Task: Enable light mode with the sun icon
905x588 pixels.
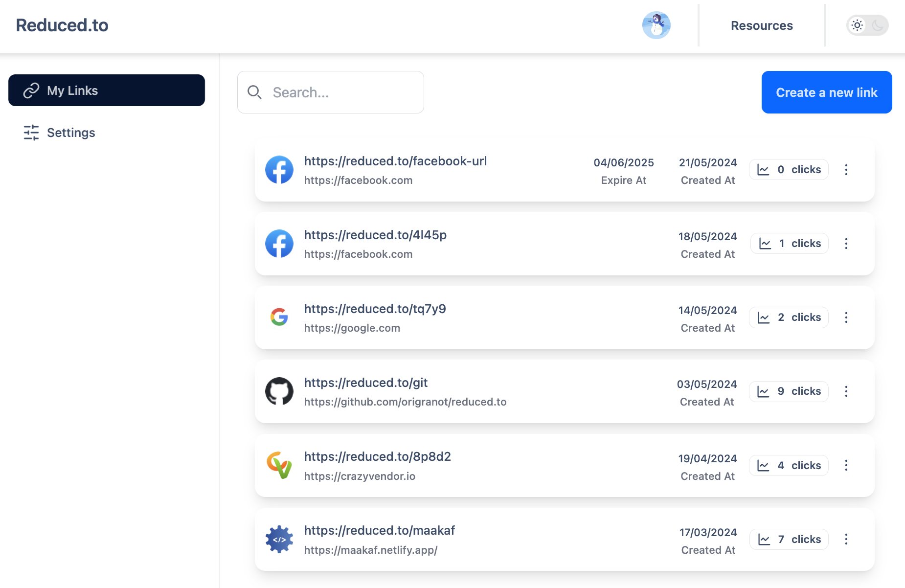Action: pyautogui.click(x=857, y=25)
